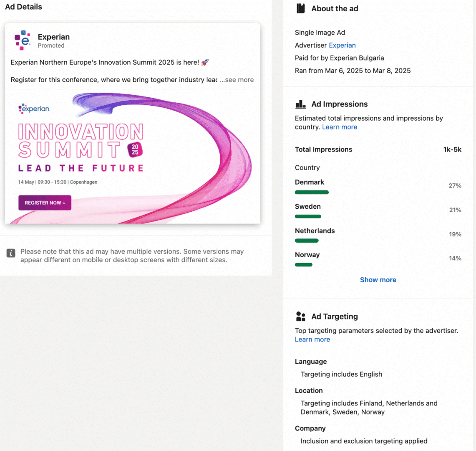Image resolution: width=476 pixels, height=451 pixels.
Task: Click the small Experian logo in ad image
Action: tap(34, 109)
